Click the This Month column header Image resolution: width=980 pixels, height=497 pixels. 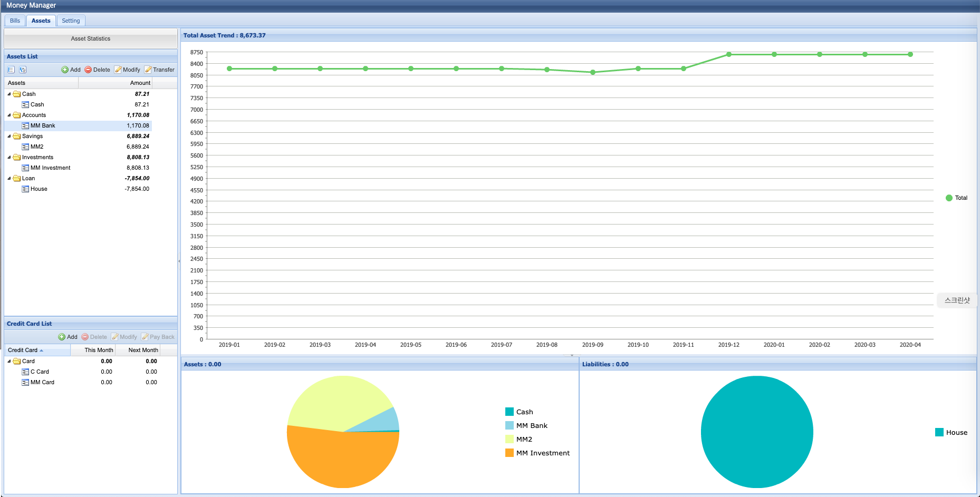pyautogui.click(x=93, y=350)
